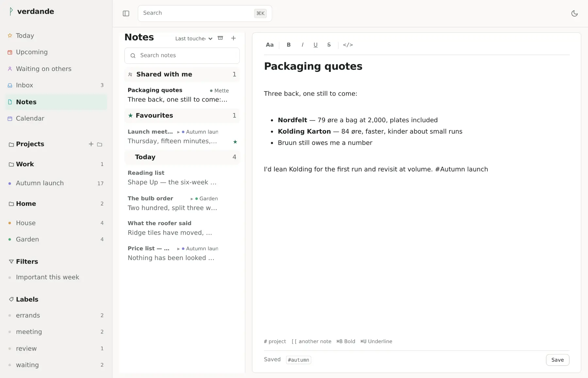This screenshot has height=378, width=588.
Task: Click the Search notes input field
Action: click(182, 56)
